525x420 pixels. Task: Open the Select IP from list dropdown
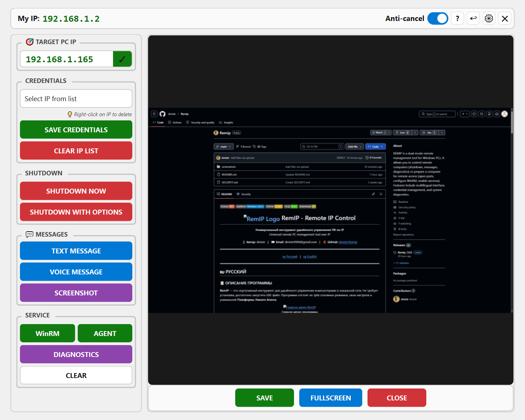click(76, 99)
